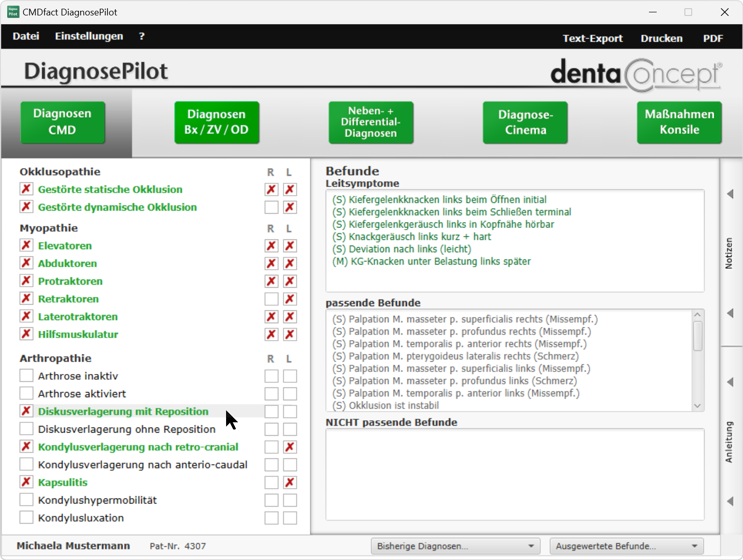The image size is (743, 560).
Task: Click finding Okklusion ist instabil
Action: coord(385,405)
